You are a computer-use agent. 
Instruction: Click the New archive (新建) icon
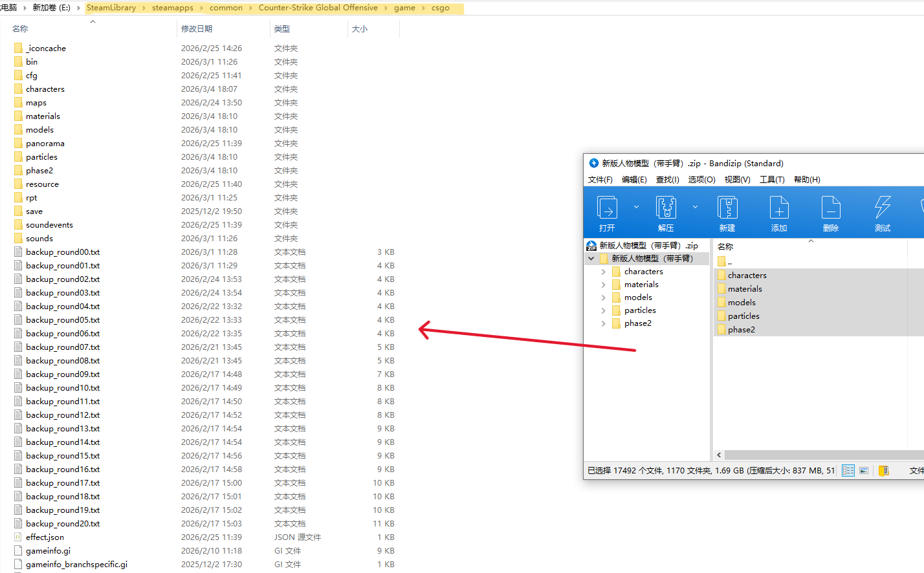727,208
